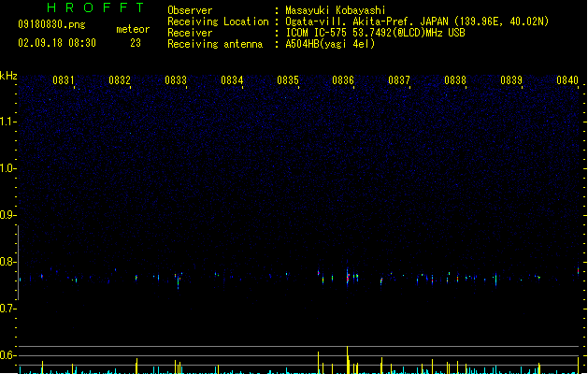Click the 0.9 kHz axis label
Image resolution: width=588 pixels, height=374 pixels.
pos(7,215)
